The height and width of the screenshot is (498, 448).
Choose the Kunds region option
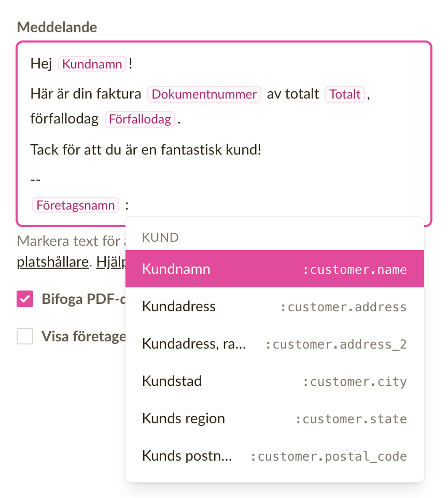pyautogui.click(x=275, y=418)
